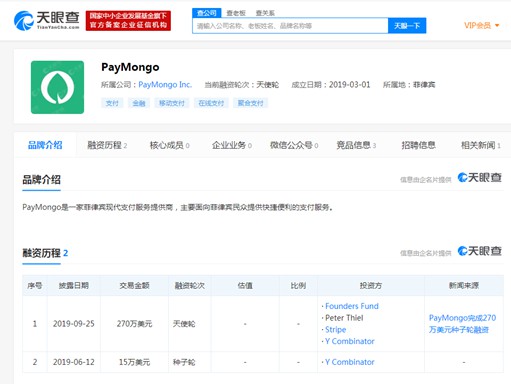This screenshot has height=384, width=511.
Task: Click the 2019-06-12 disclosure date cell
Action: [x=74, y=362]
